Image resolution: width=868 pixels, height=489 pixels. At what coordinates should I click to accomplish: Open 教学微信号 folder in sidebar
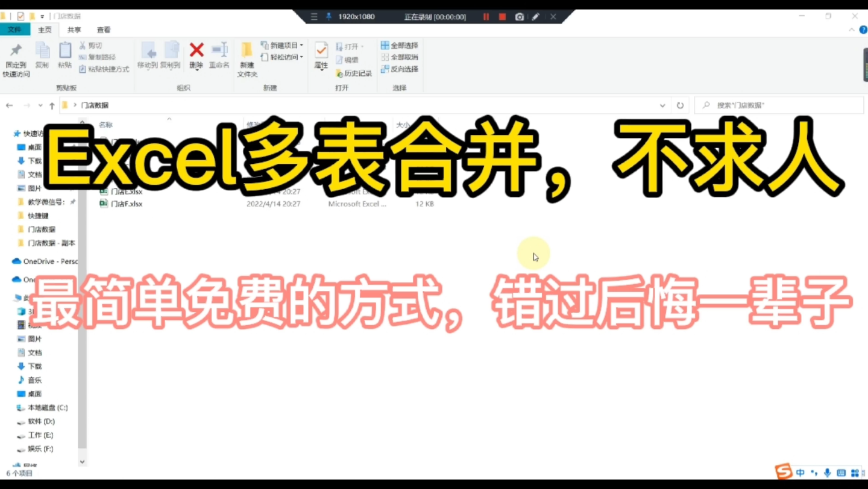click(x=46, y=202)
